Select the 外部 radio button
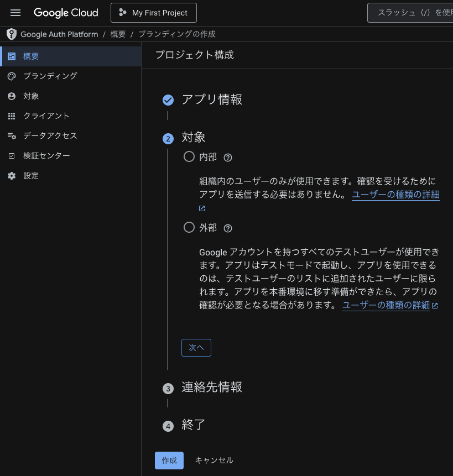 point(189,227)
